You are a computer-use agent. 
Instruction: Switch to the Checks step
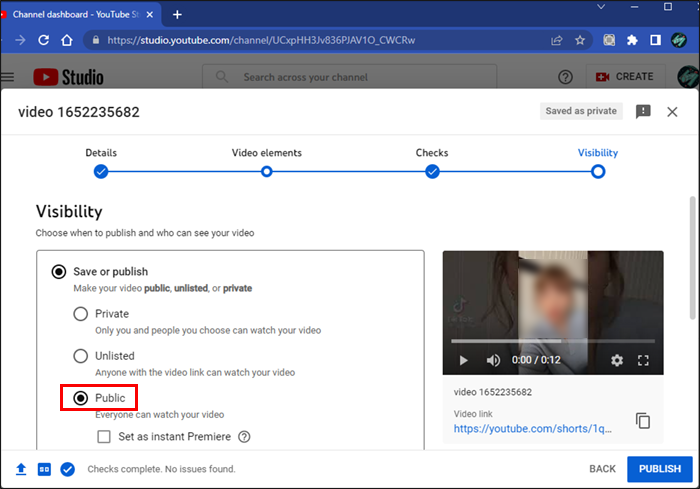[432, 171]
